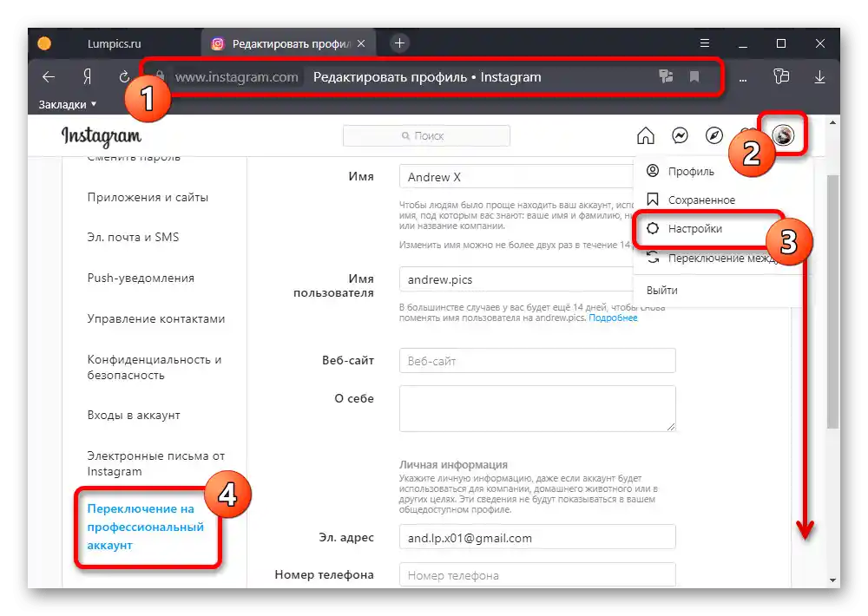Open Электронные письма от Instagram section

coord(156,463)
